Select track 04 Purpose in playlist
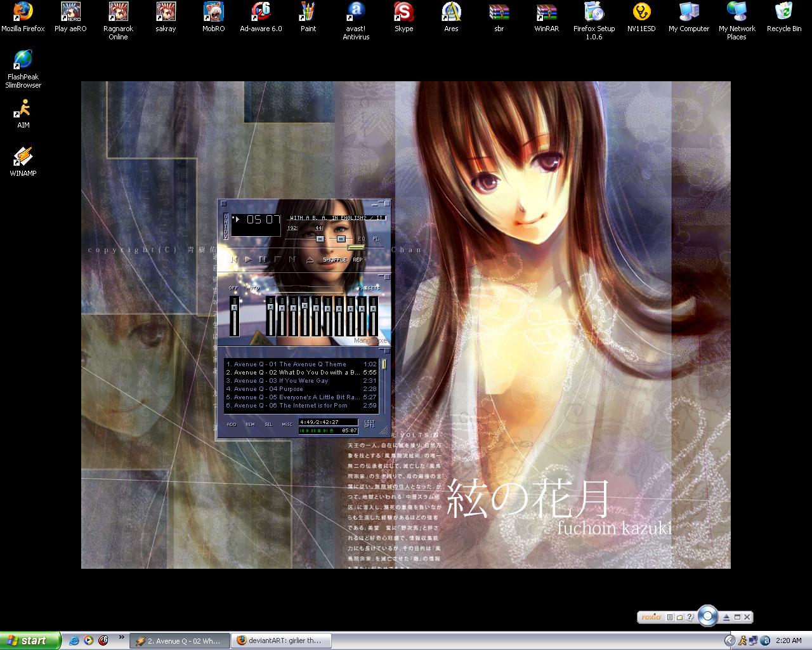 [x=301, y=389]
